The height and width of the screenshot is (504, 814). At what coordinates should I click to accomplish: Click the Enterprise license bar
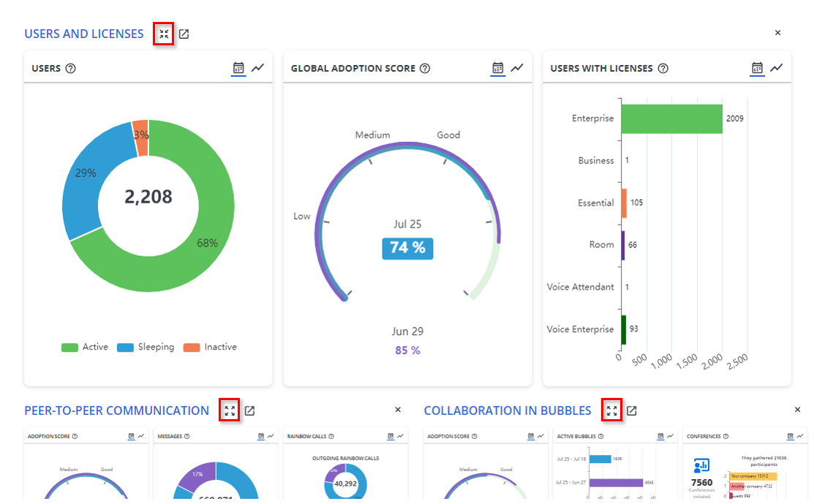[x=672, y=119]
